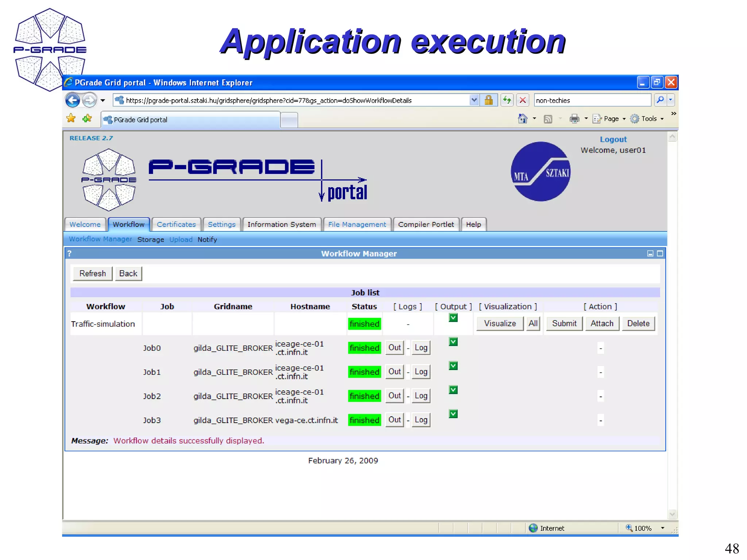Click the Out button for Job3
This screenshot has width=747, height=560.
coord(395,420)
